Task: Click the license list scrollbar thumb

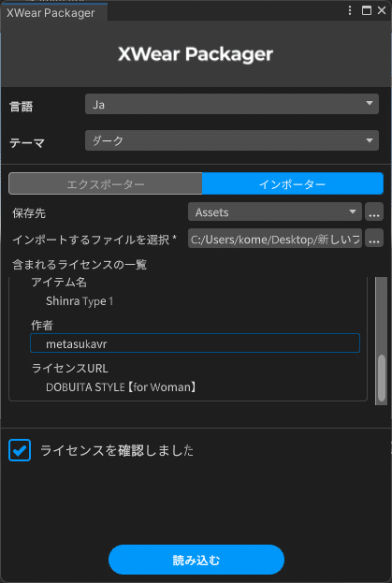Action: click(382, 378)
